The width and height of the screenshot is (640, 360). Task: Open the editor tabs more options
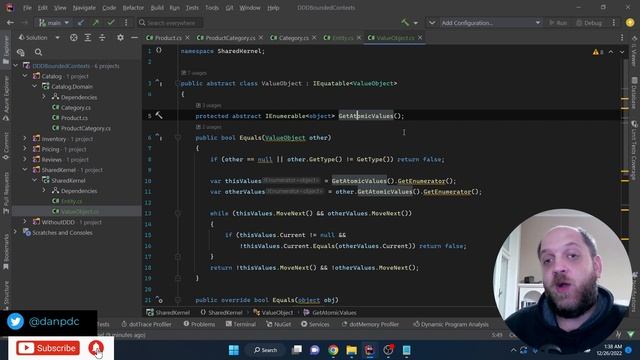(x=622, y=38)
